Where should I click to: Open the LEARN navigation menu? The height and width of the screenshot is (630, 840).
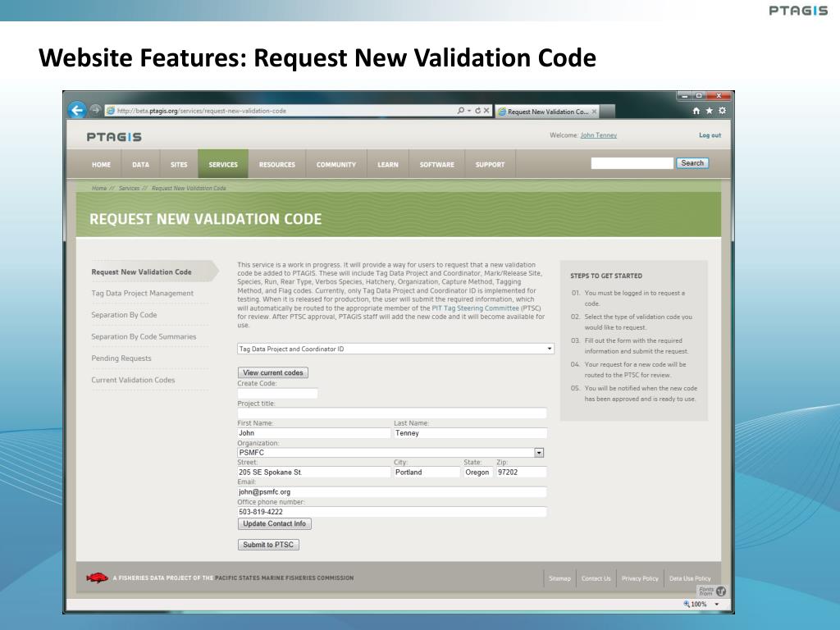tap(388, 164)
